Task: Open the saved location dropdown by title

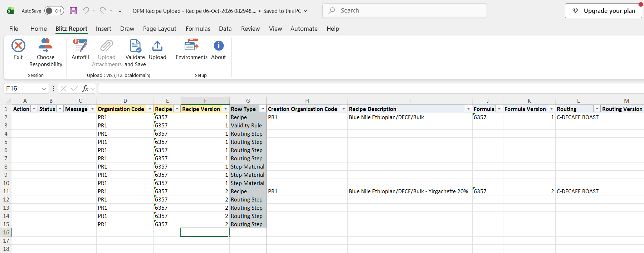Action: click(x=306, y=11)
